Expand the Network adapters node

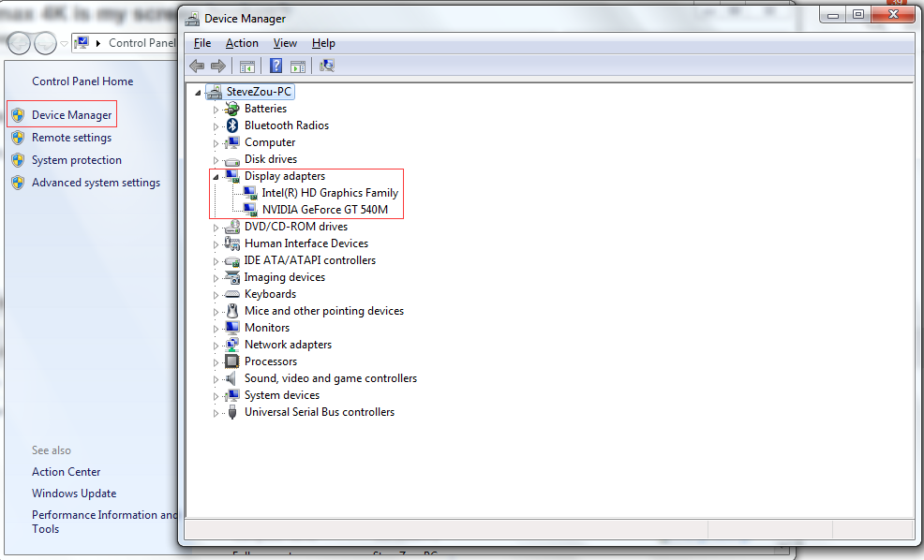tap(216, 346)
